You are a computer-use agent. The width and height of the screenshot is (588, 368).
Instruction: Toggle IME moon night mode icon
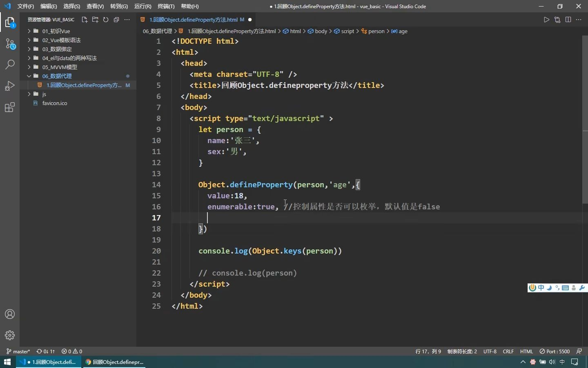(549, 288)
